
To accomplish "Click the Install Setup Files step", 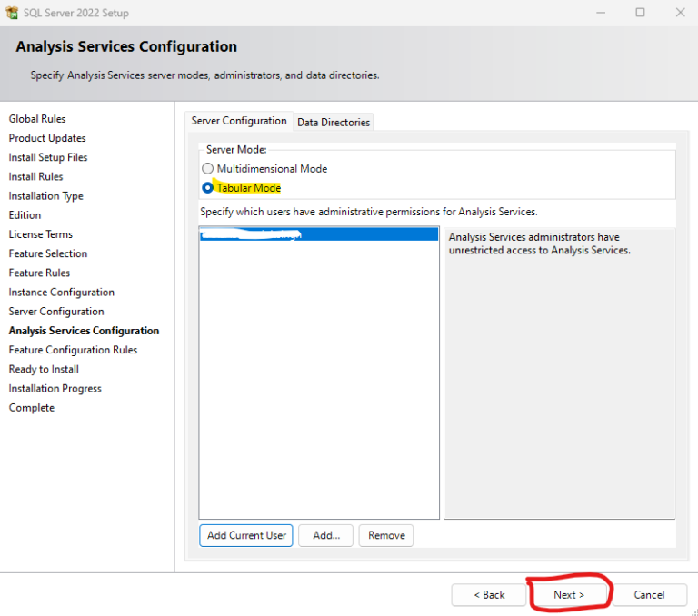I will pyautogui.click(x=48, y=157).
